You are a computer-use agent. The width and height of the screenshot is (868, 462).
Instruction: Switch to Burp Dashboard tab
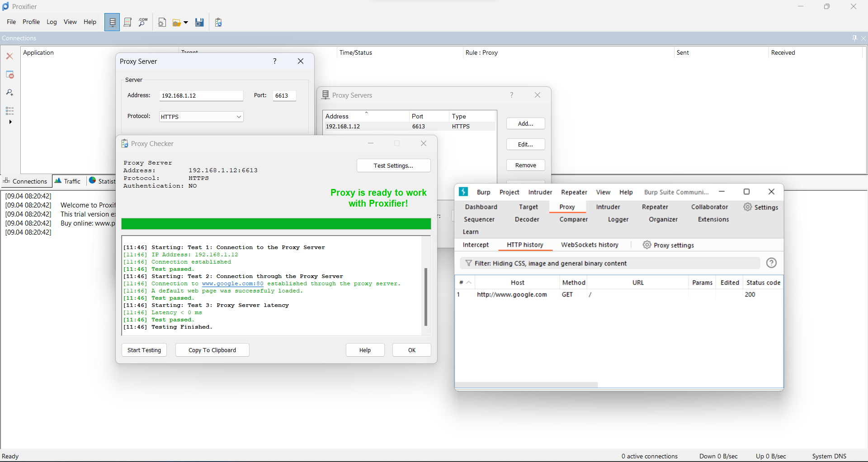coord(481,207)
